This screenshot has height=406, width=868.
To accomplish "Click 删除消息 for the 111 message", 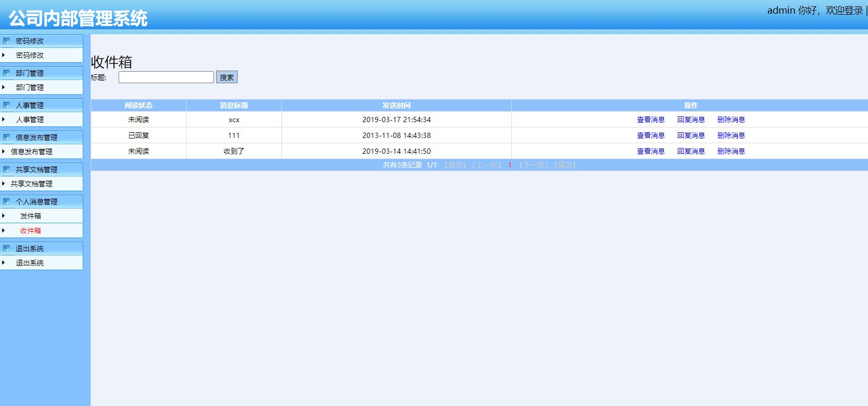I will (x=731, y=135).
